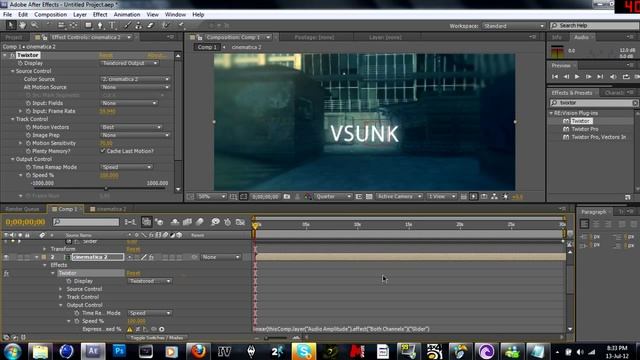Viewport: 640px width, 360px height.
Task: Click Twixtor Pro in Effects & Presets
Action: click(x=585, y=129)
